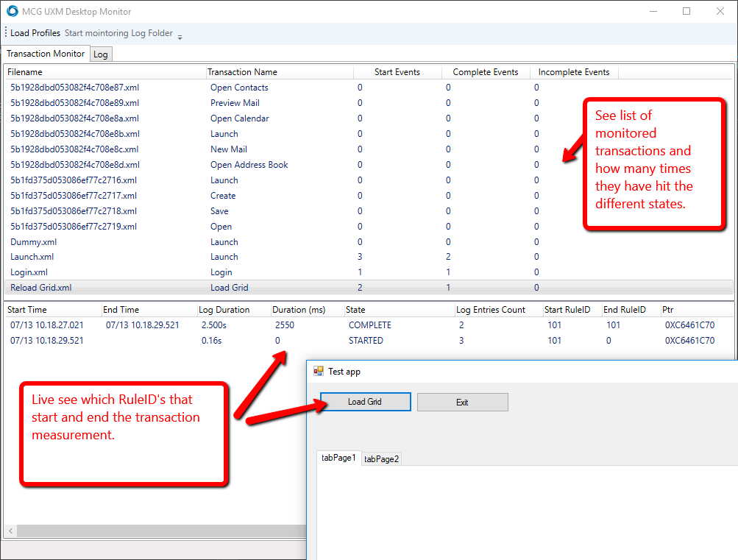Select the tabPage1 tab
738x560 pixels.
tap(338, 458)
